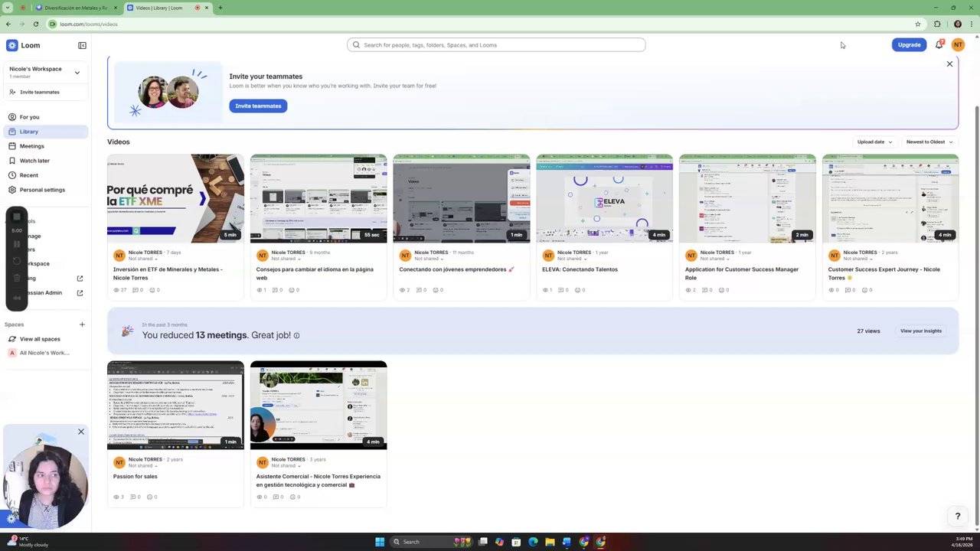
Task: Click View your insights button
Action: 920,331
